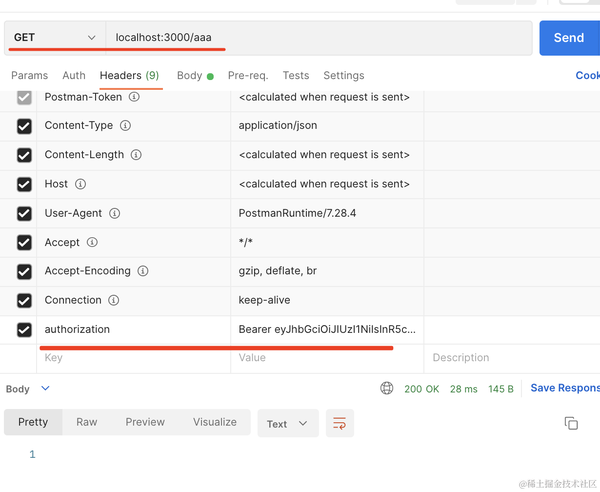600x492 pixels.
Task: Uncheck the authorization header checkbox
Action: (24, 329)
